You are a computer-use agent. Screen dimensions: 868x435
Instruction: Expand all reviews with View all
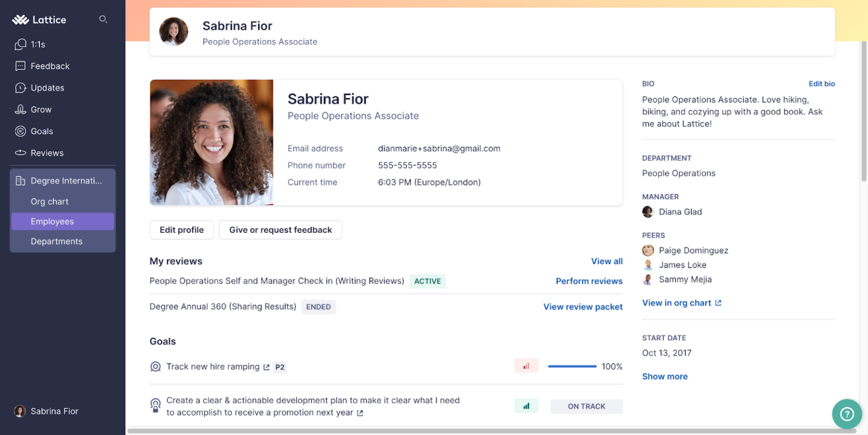point(606,261)
